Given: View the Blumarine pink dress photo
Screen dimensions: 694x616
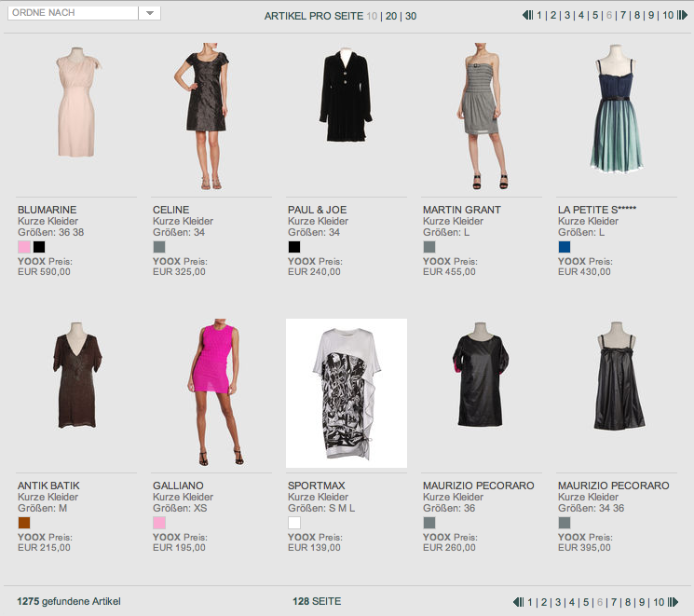Looking at the screenshot, I should pyautogui.click(x=76, y=117).
